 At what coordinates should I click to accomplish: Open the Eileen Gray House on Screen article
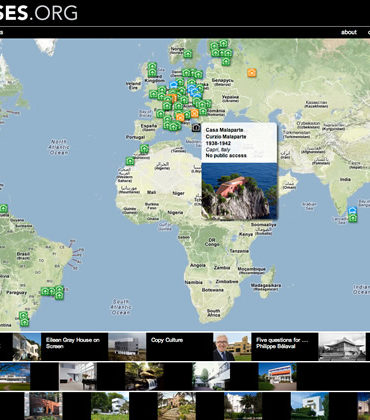[73, 343]
